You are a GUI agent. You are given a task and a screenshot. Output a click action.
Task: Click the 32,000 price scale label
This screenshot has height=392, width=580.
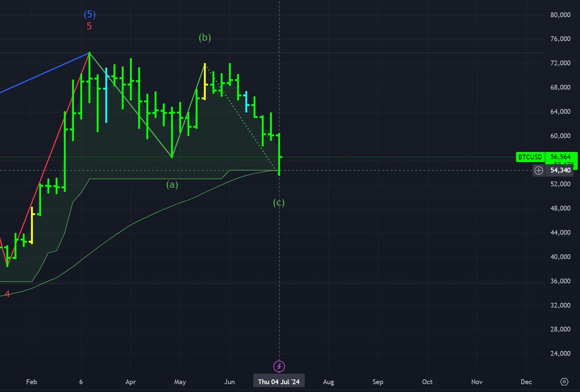point(561,305)
